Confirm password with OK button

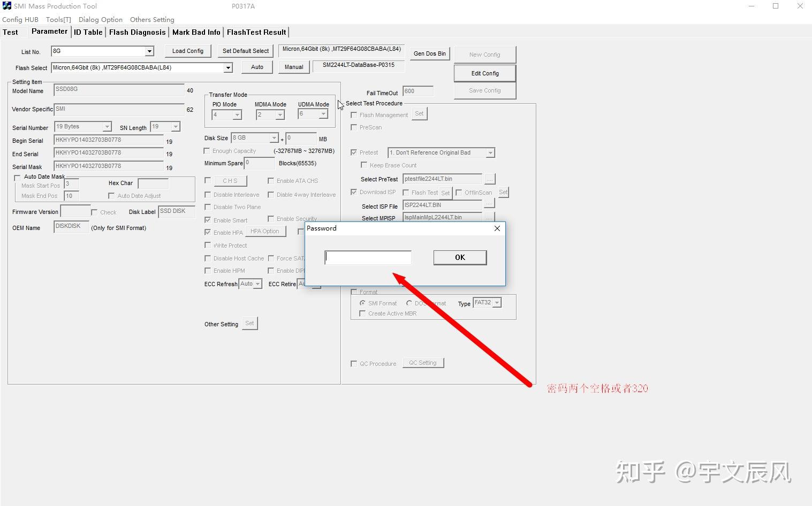[460, 257]
